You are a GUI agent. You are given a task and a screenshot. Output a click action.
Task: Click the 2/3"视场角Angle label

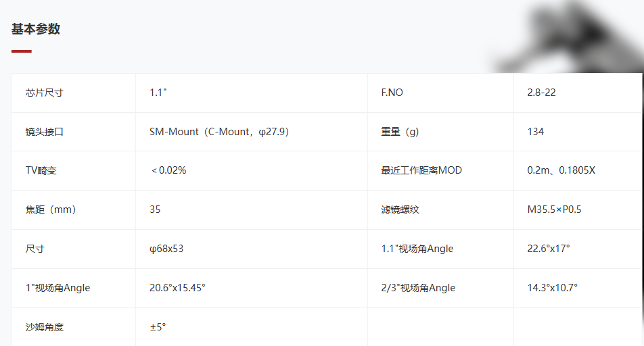[x=418, y=288]
